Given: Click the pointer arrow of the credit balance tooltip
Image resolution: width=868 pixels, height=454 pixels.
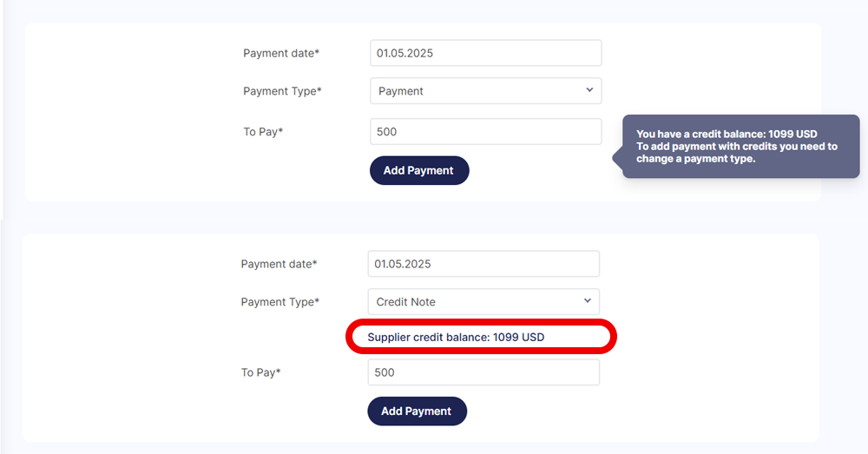Looking at the screenshot, I should 618,158.
